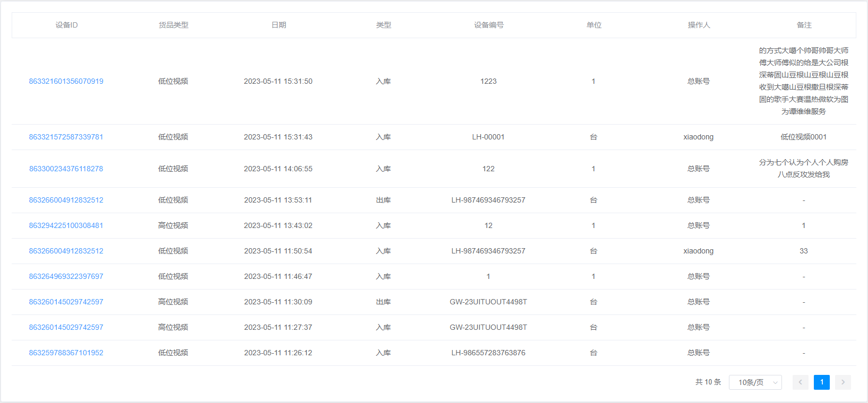
Task: Click device link 863300234376118278
Action: pos(66,169)
